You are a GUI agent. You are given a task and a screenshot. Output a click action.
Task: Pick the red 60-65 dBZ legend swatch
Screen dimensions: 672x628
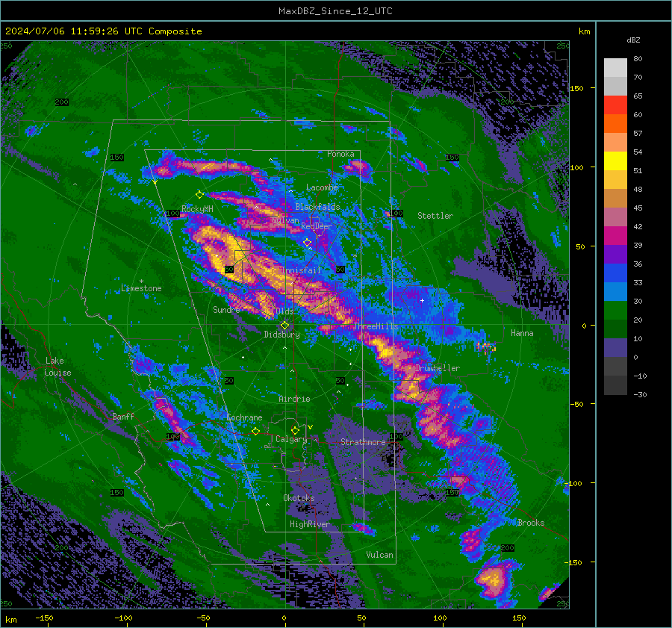click(615, 105)
